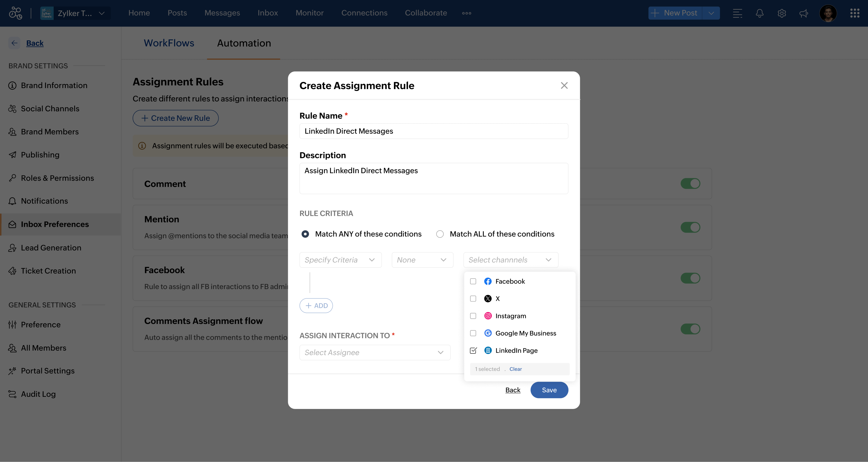Click the Lead Generation sidebar icon
Screen dimensions: 868x462
click(x=13, y=247)
